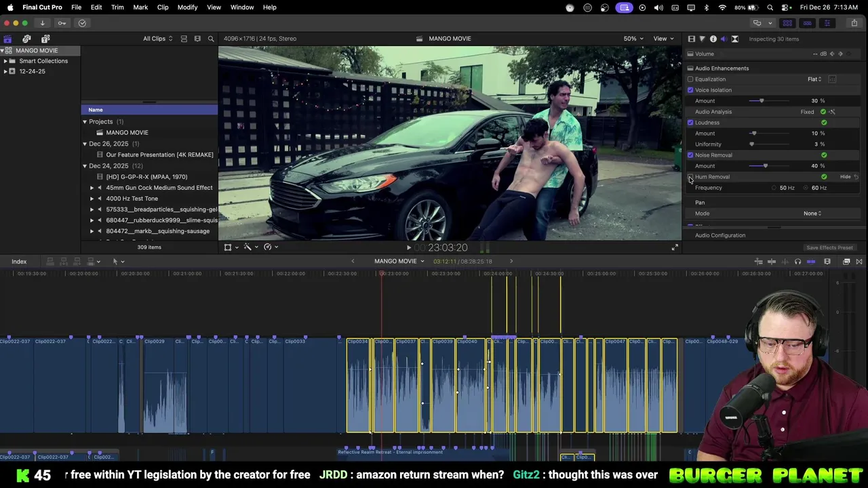Toggle snapping in the timeline
The height and width of the screenshot is (488, 868).
coord(811,262)
